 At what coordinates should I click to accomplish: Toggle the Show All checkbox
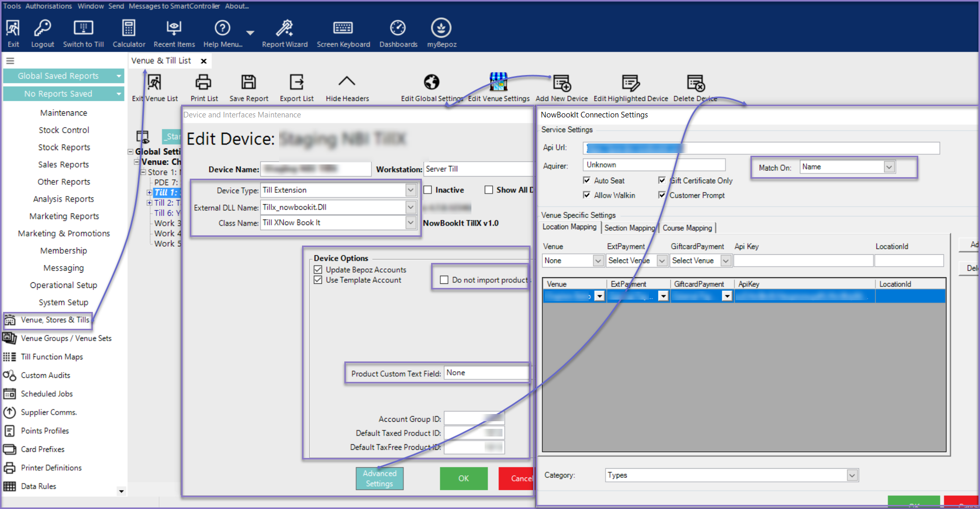[x=489, y=190]
